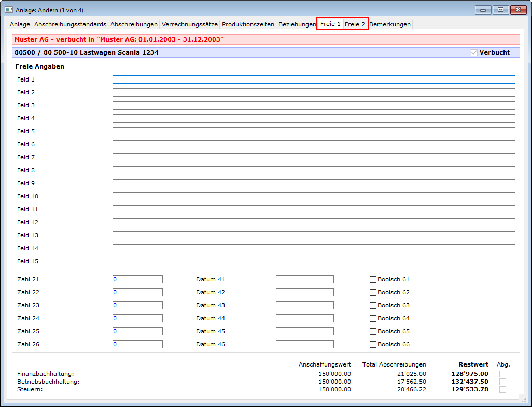
Task: Tick the Abg. checkbox for Finanzbuchhaltung
Action: 502,374
